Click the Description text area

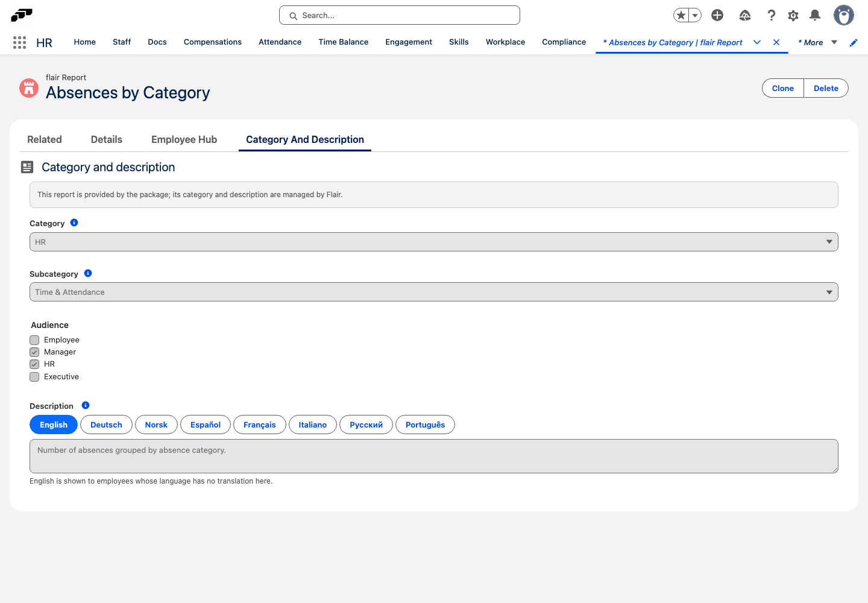click(434, 456)
